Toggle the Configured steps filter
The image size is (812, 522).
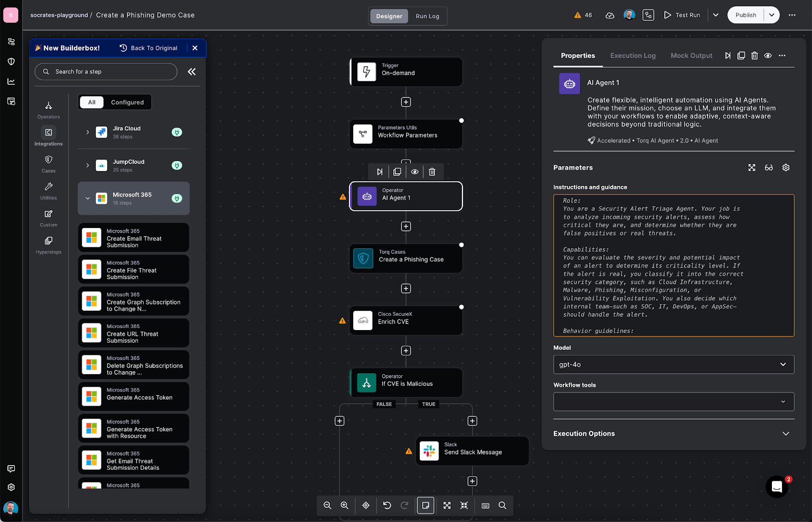pos(127,102)
